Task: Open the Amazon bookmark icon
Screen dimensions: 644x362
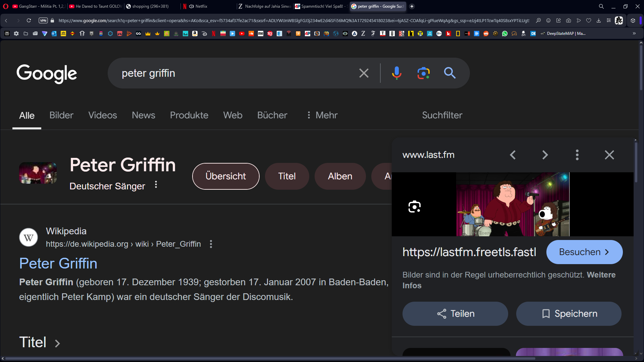Action: click(x=195, y=34)
